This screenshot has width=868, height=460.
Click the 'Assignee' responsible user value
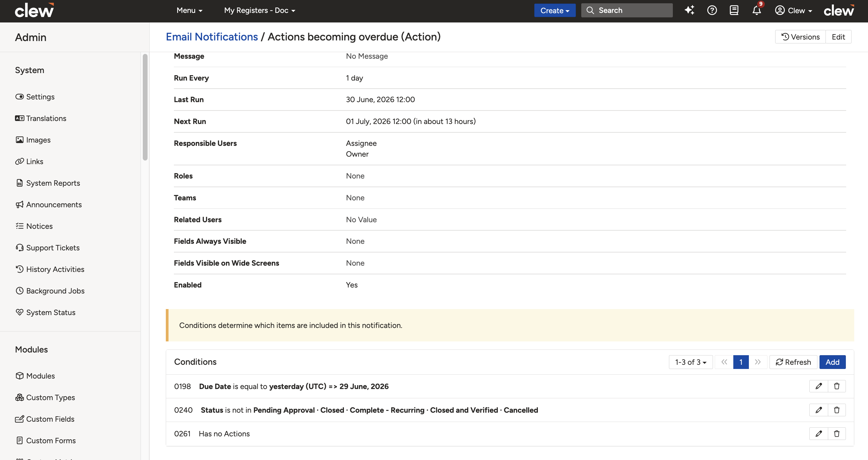pyautogui.click(x=361, y=143)
